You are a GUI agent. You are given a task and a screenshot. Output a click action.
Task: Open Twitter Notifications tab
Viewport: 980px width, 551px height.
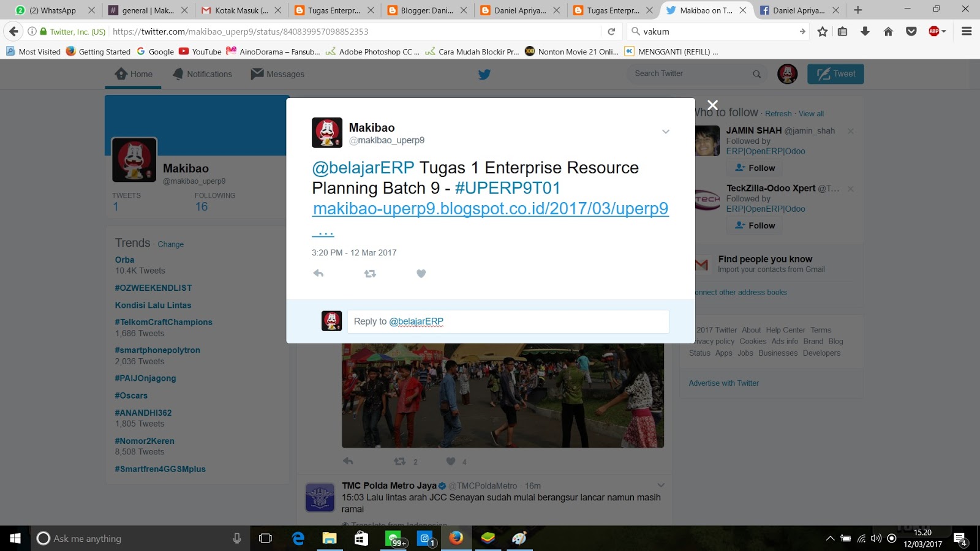[x=202, y=74]
